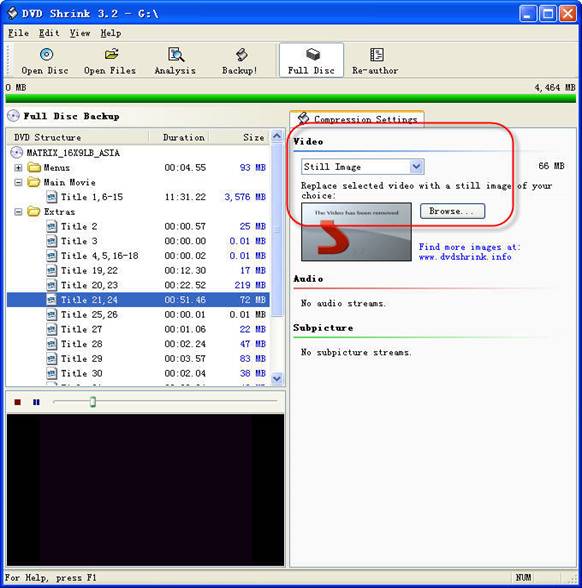
Task: Click the film icon beside Title 27
Action: (52, 329)
